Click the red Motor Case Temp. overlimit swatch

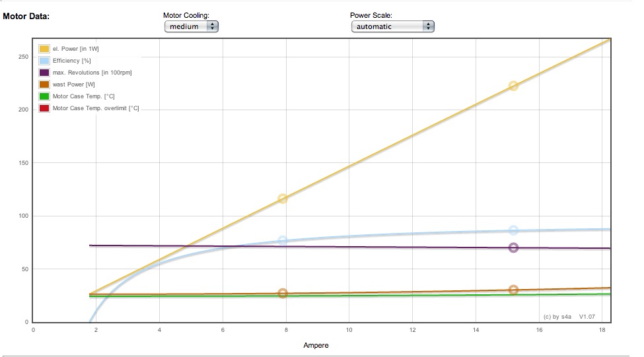tap(44, 108)
